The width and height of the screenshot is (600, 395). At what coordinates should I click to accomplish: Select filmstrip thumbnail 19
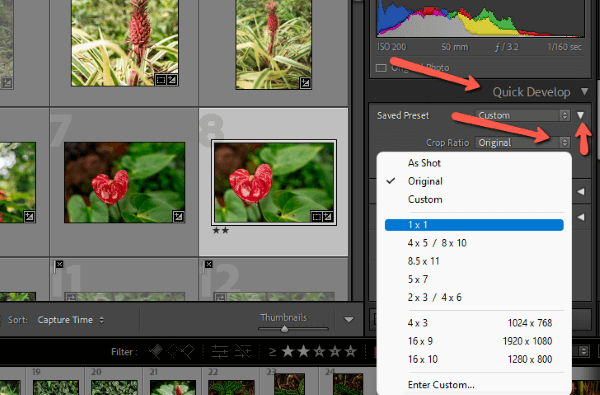pyautogui.click(x=55, y=387)
